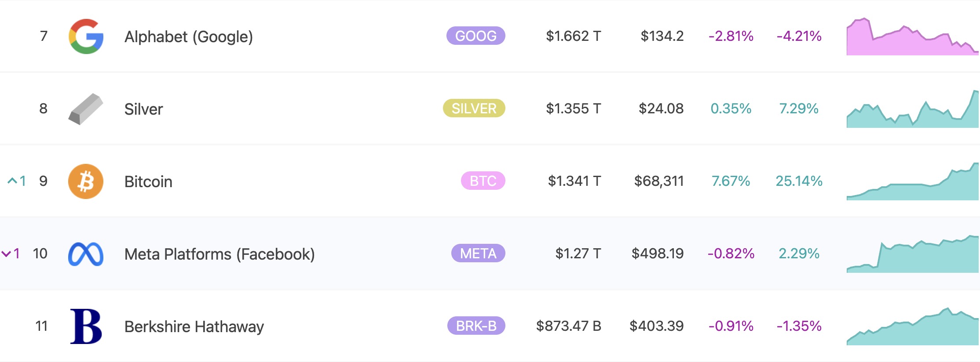Open the Silver asset page link
Image resolution: width=980 pixels, height=362 pixels.
click(x=143, y=109)
